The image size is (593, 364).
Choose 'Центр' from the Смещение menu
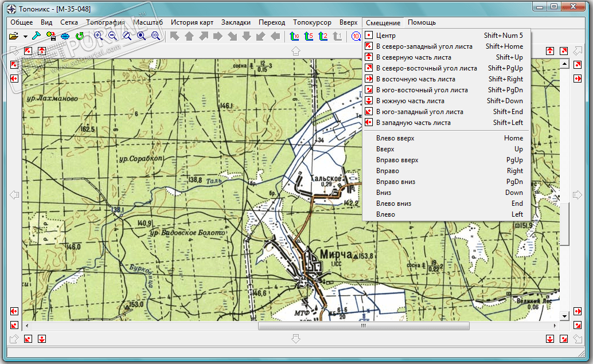(x=390, y=36)
